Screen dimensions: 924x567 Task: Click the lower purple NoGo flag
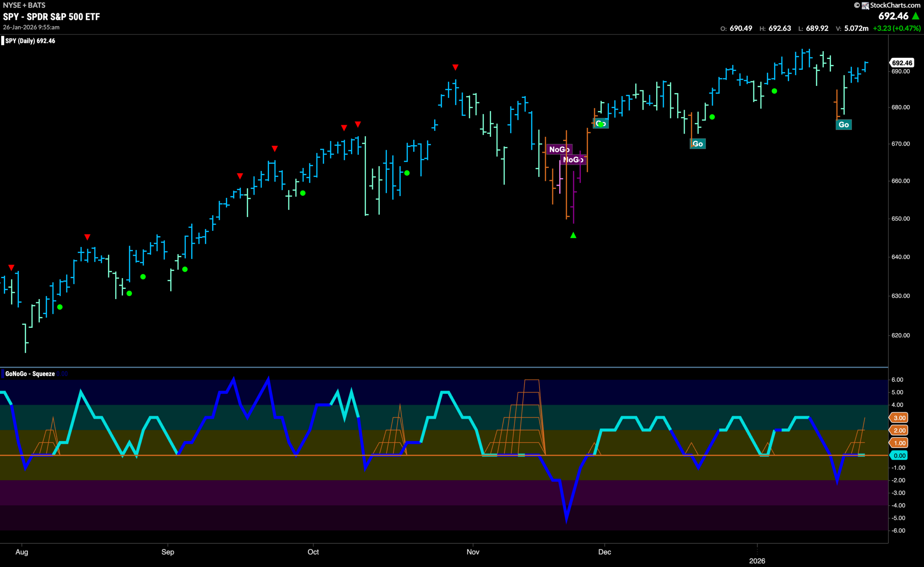coord(573,160)
